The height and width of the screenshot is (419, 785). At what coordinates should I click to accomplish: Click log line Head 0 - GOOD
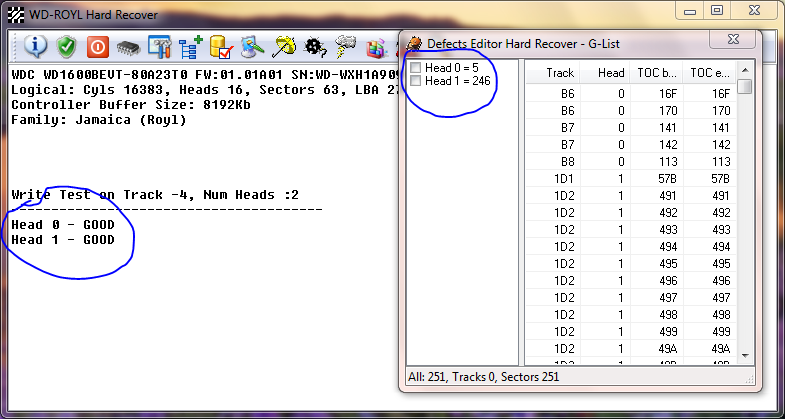pos(63,225)
